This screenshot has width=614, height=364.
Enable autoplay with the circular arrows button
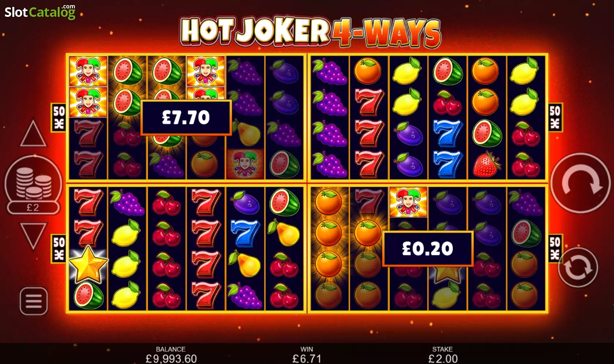(x=578, y=267)
